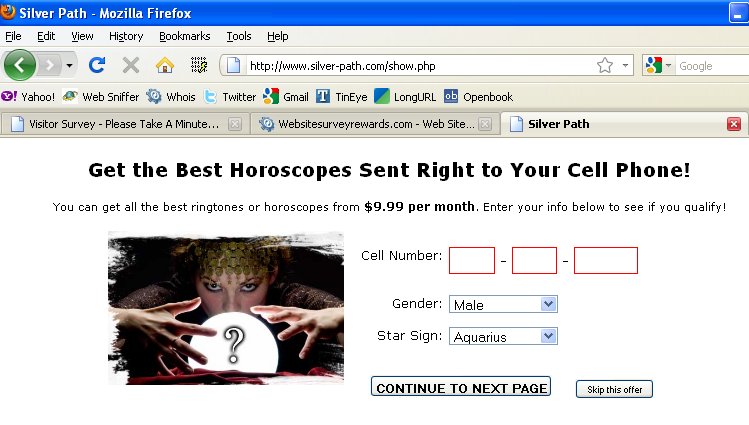Focus the first Cell Number field
749x425 pixels.
tap(472, 260)
